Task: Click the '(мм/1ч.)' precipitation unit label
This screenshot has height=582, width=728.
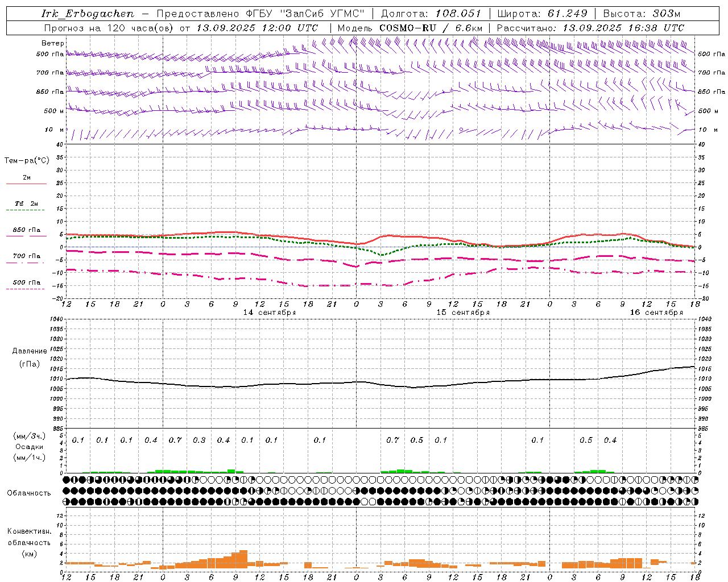Action: point(30,458)
